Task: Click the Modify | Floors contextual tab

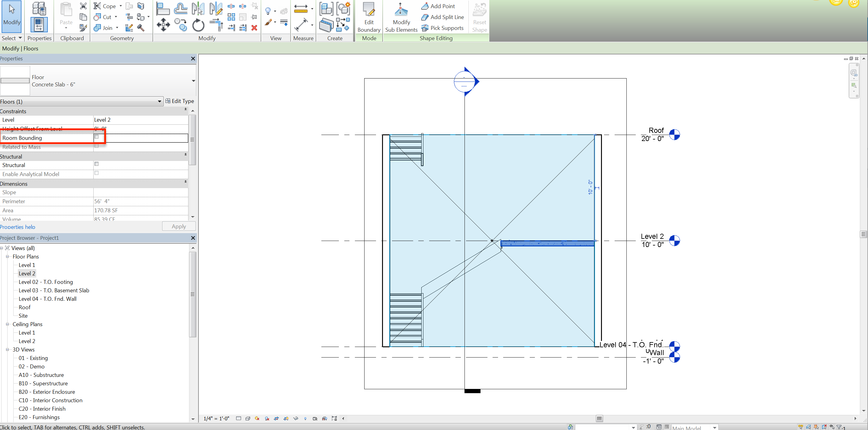Action: [20, 48]
